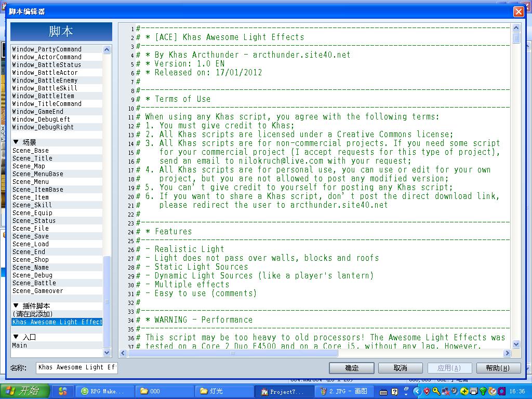Viewport: 532px width, 399px height.
Task: Click the yellow key tray icon
Action: [x=436, y=391]
